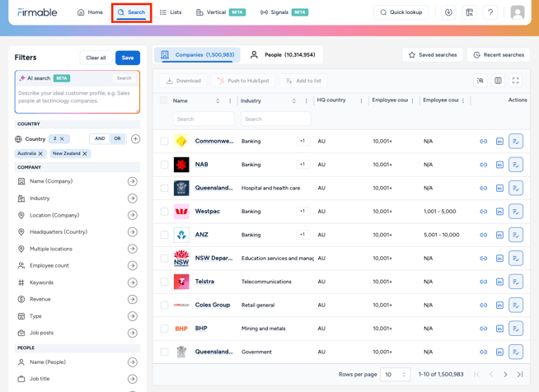Check the BHP row checkbox
Viewport: 539px width, 392px height.
point(164,328)
